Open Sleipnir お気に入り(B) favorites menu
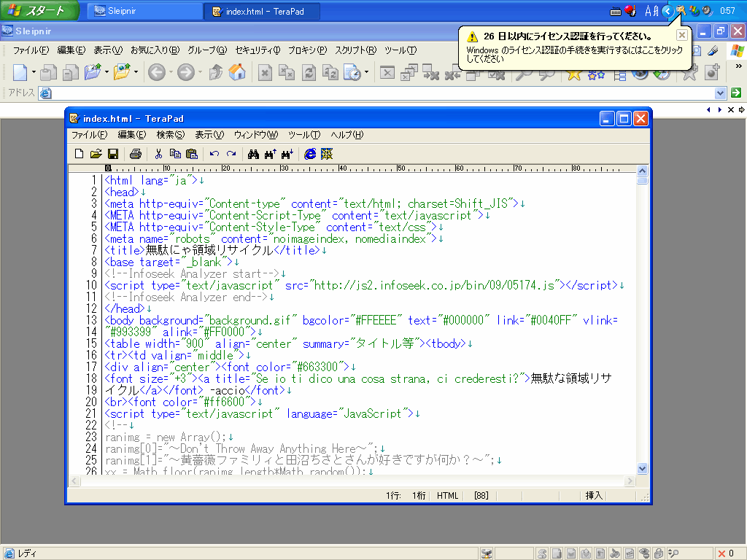 point(155,50)
